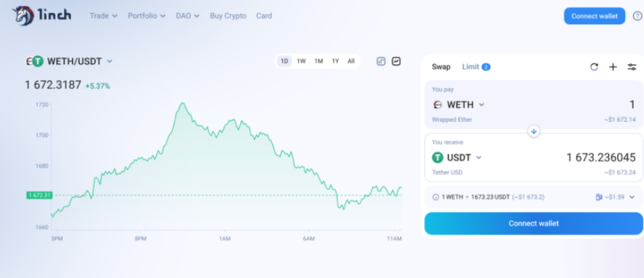Open the help question mark icon
Image resolution: width=644 pixels, height=278 pixels.
637,16
